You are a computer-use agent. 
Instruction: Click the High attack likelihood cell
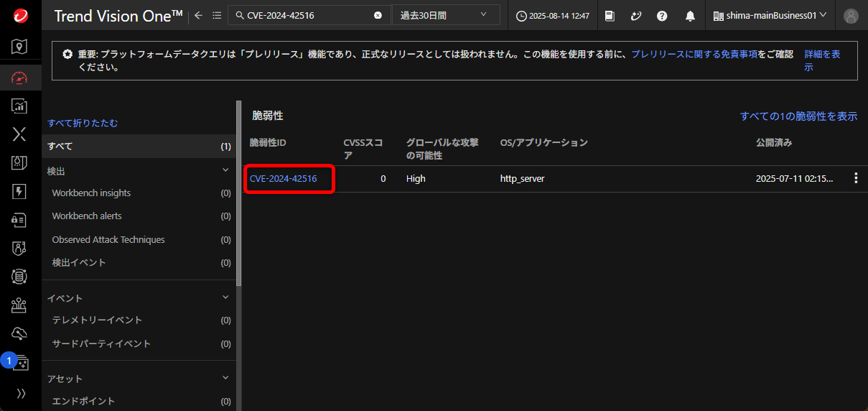click(416, 178)
